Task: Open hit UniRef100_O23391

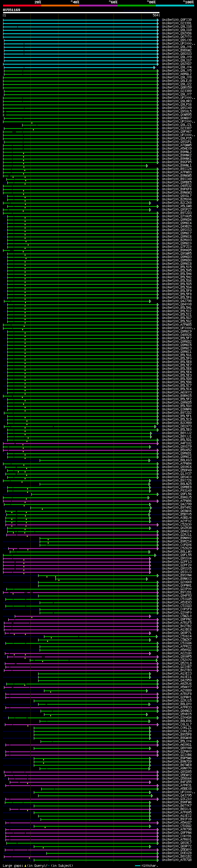Action: [177, 23]
